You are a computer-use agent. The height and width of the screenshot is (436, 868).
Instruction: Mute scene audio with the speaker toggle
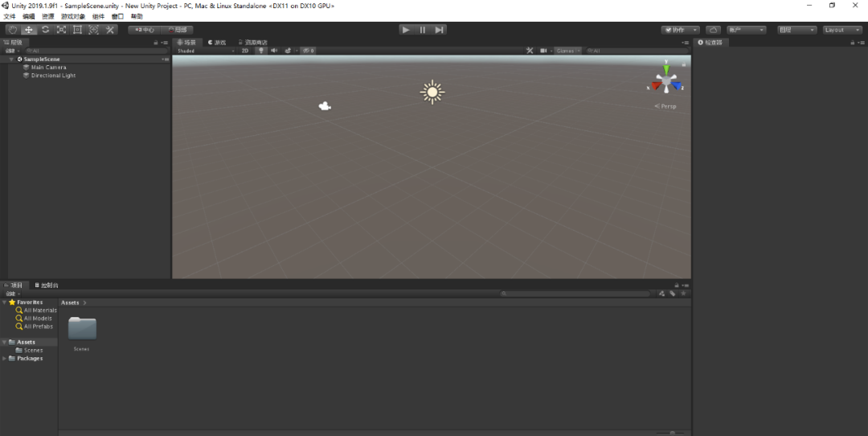(274, 51)
